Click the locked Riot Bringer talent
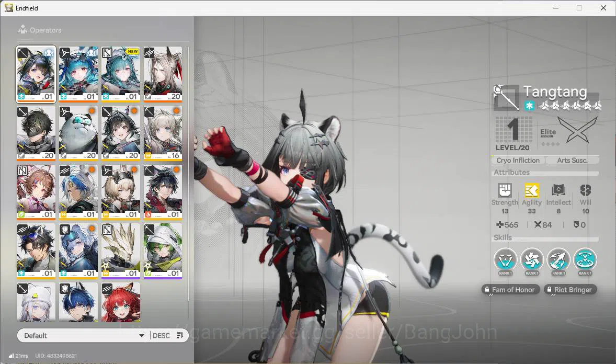The image size is (616, 364). (x=571, y=290)
